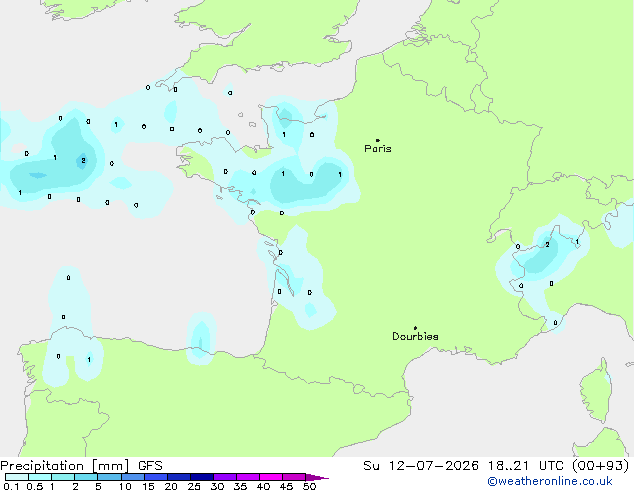Screen dimensions: 634x490
Task: Click the legend label '0.1'
Action: coord(11,486)
